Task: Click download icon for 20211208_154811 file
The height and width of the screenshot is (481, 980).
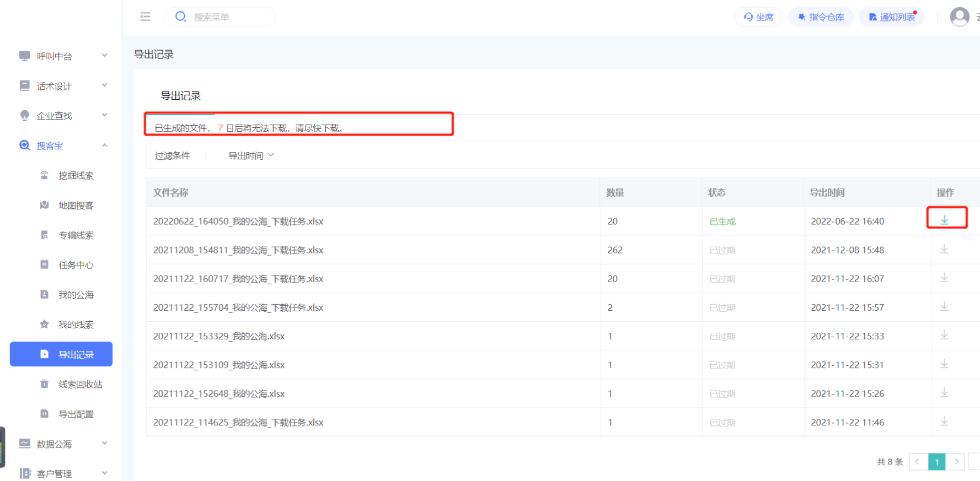Action: point(944,249)
